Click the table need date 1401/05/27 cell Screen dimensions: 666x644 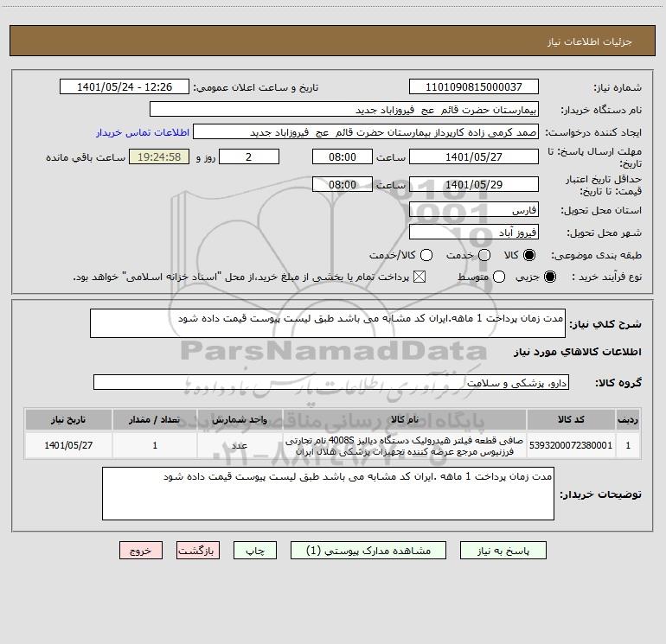[x=68, y=445]
